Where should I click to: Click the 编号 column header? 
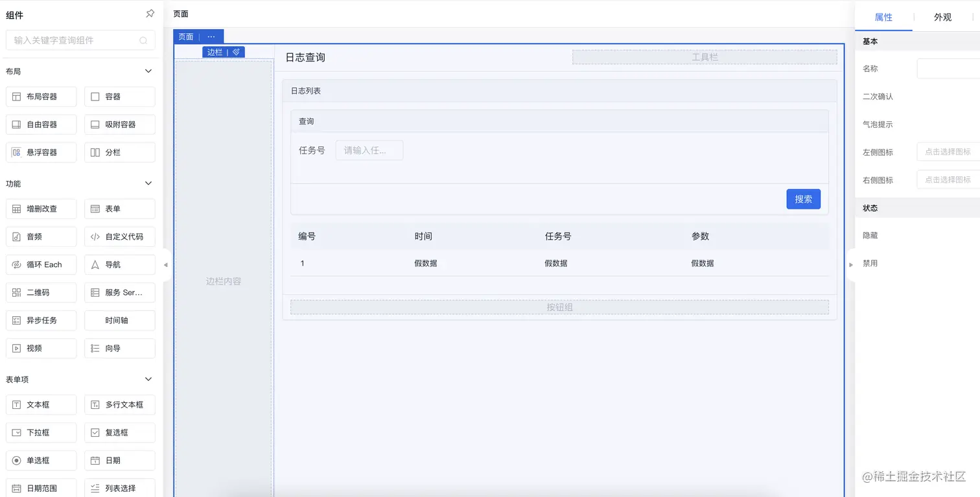click(x=307, y=237)
